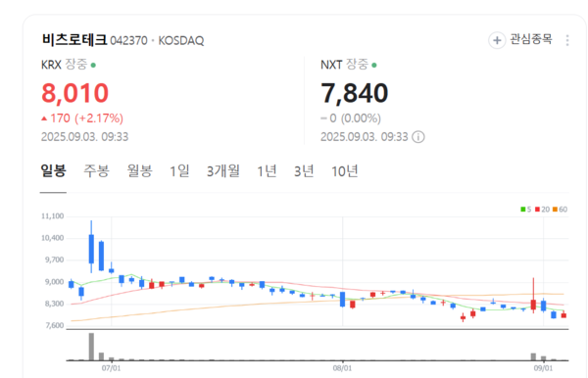Image resolution: width=588 pixels, height=378 pixels.
Task: Click the red 20-day moving average legend
Action: tap(542, 210)
